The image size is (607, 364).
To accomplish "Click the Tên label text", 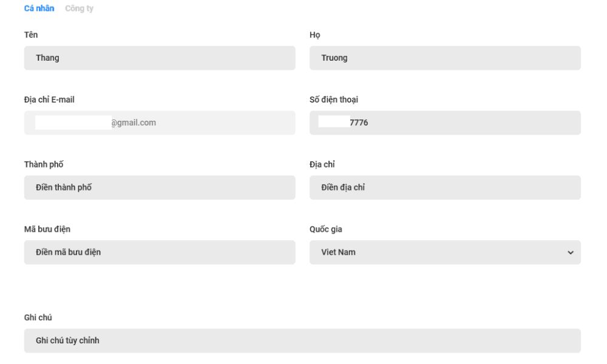I will tap(31, 35).
